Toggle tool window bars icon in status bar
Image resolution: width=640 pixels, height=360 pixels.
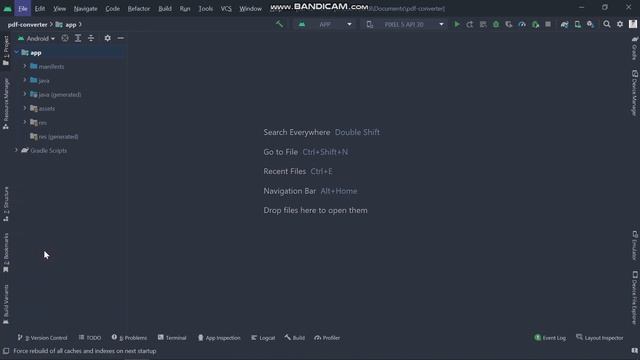point(6,351)
